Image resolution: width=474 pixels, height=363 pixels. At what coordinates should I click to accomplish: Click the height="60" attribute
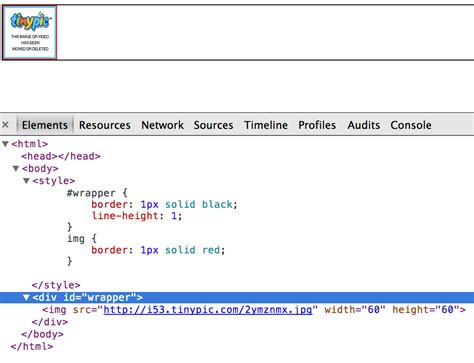pyautogui.click(x=426, y=310)
